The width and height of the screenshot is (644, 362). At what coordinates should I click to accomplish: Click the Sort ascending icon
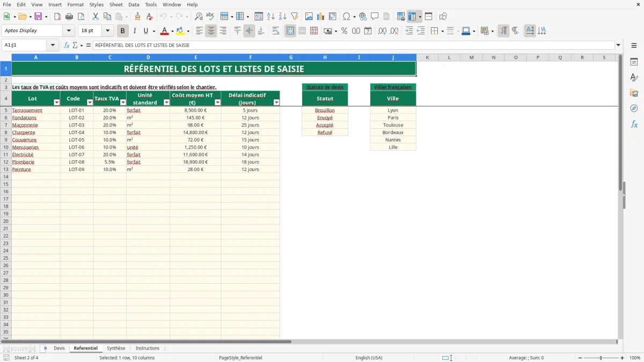(271, 17)
